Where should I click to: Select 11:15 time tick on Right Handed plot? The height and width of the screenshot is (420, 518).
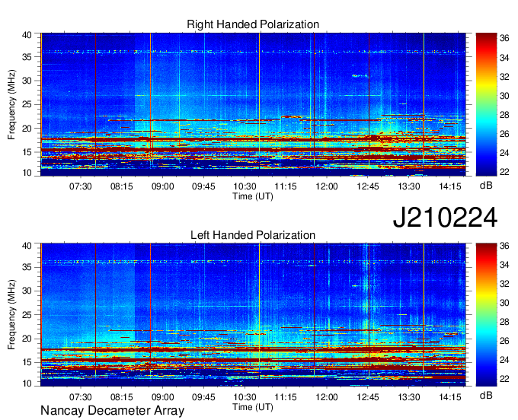[x=286, y=186]
